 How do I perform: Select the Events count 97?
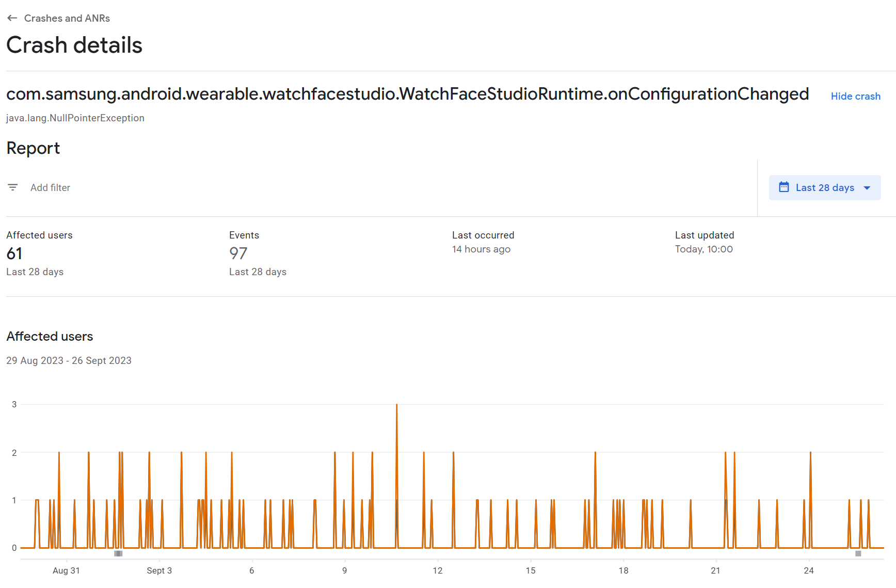click(x=238, y=253)
